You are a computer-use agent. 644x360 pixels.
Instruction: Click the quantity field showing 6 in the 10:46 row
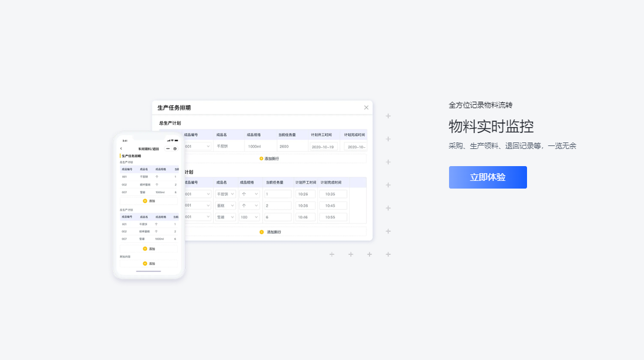click(278, 217)
